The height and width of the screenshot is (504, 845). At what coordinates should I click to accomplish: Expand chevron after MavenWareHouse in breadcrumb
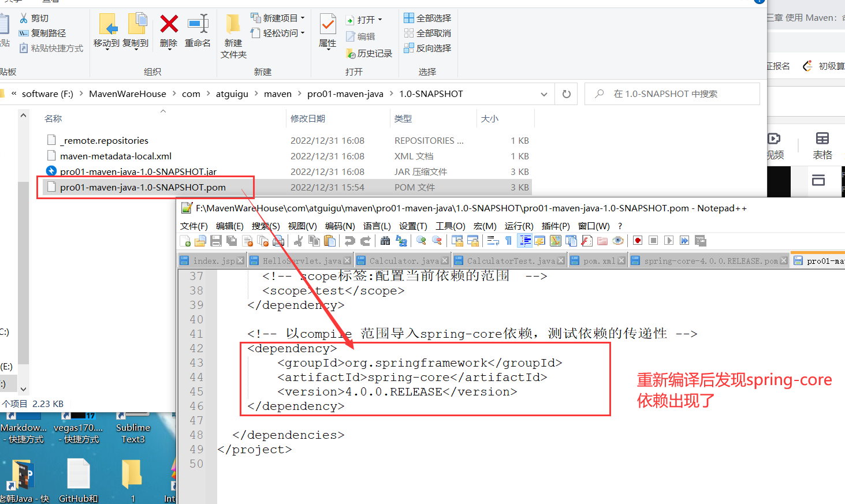[x=174, y=94]
